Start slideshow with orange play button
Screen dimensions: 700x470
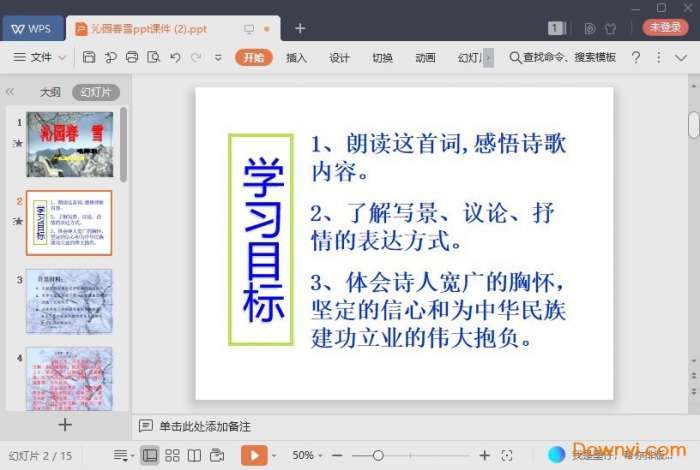(254, 455)
